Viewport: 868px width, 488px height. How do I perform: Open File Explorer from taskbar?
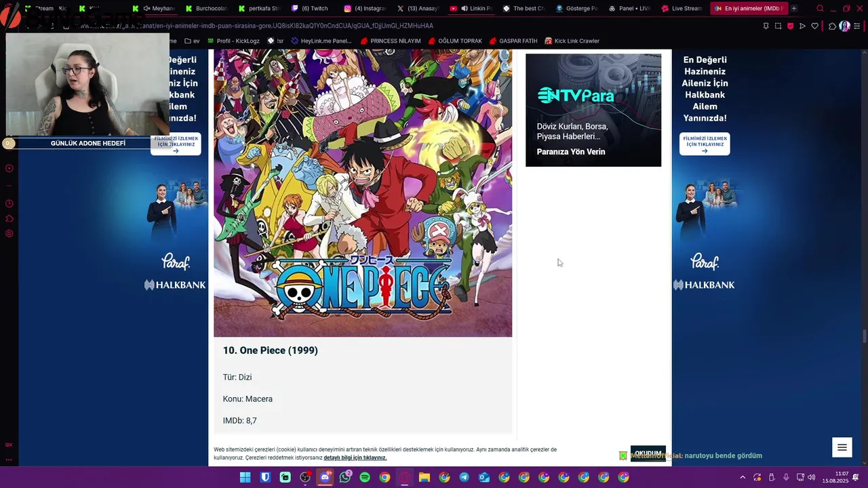pyautogui.click(x=425, y=477)
